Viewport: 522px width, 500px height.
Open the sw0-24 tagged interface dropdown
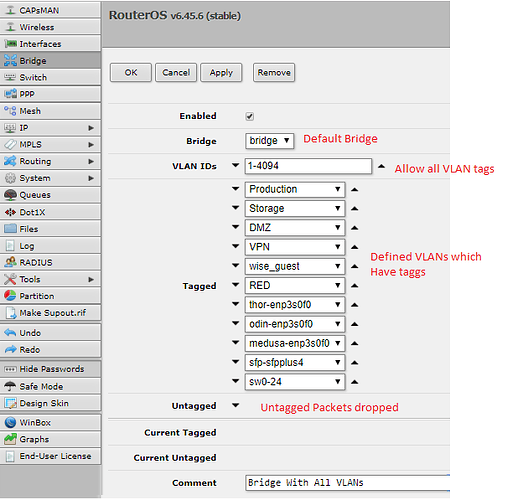click(x=295, y=382)
